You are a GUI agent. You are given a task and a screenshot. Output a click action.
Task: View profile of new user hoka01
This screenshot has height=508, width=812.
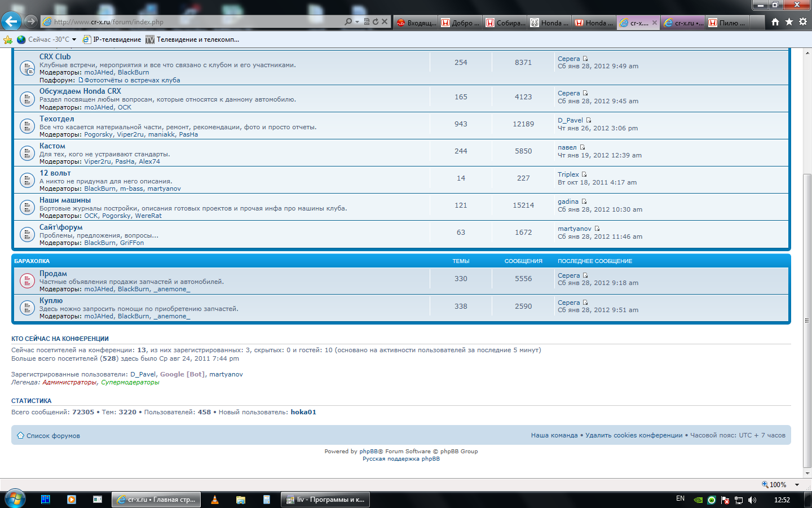click(303, 411)
